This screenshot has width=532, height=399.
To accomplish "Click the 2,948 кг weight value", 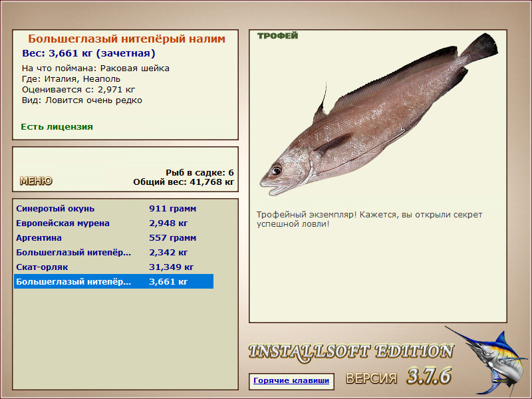I will coord(168,223).
